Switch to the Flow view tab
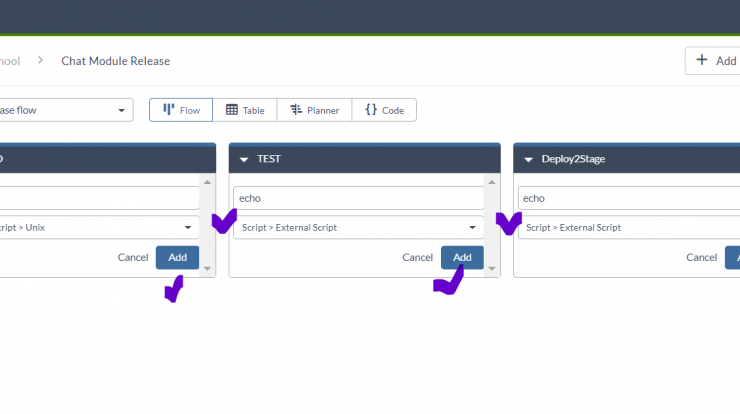The height and width of the screenshot is (414, 740). point(181,110)
